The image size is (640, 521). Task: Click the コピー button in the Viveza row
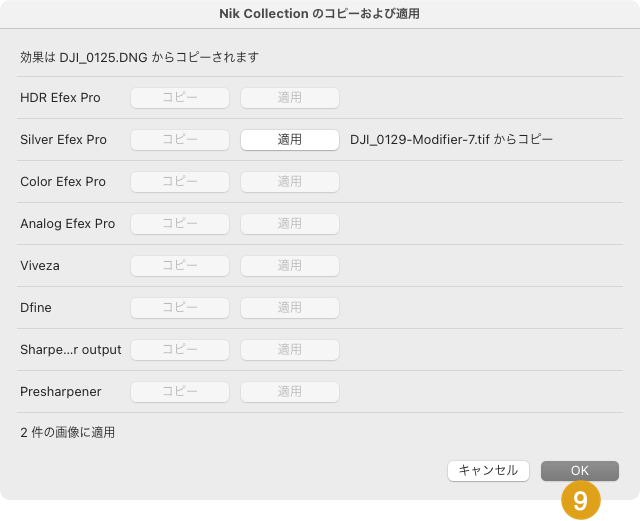tap(180, 266)
